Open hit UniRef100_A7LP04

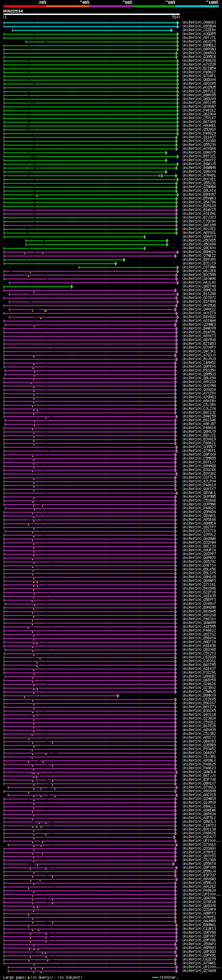pos(199,481)
